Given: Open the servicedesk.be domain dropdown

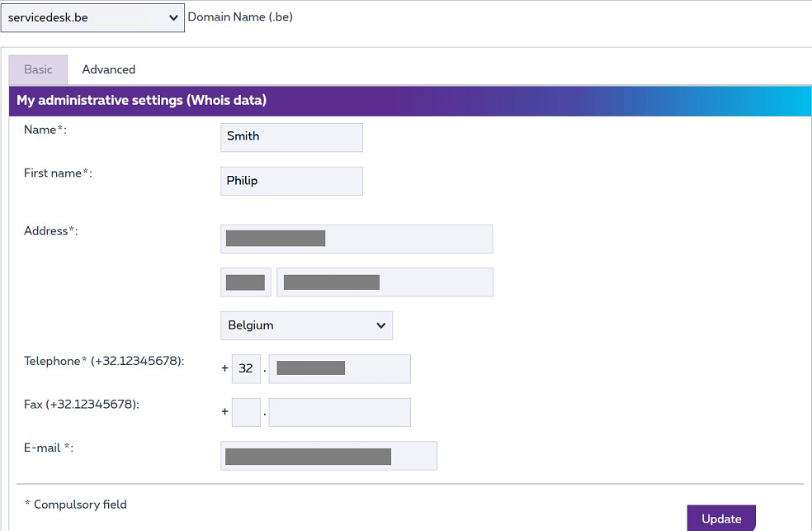Looking at the screenshot, I should click(92, 17).
